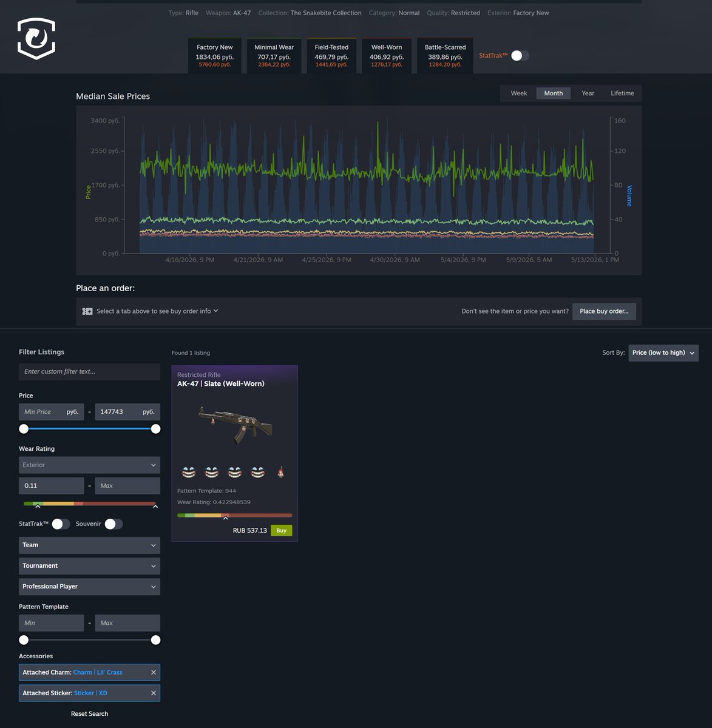The height and width of the screenshot is (728, 712).
Task: Click the Lil' Crass charm icon on listing
Action: (280, 472)
